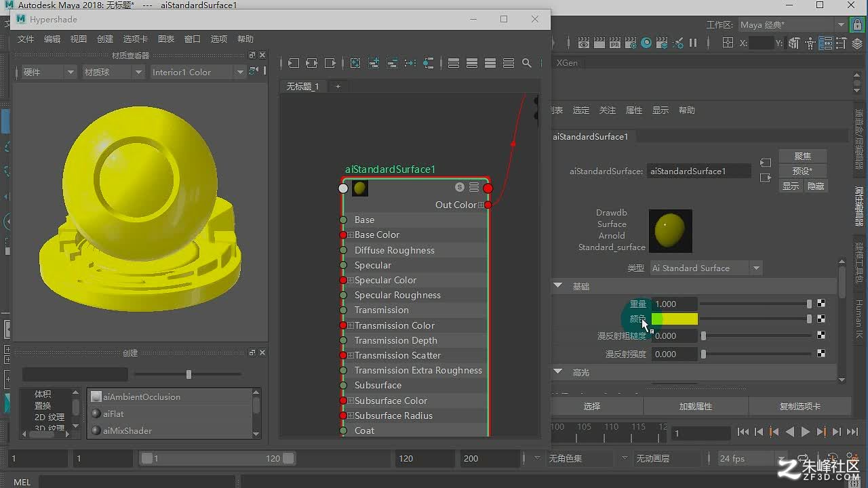Click the map checker button for 重量

[821, 304]
